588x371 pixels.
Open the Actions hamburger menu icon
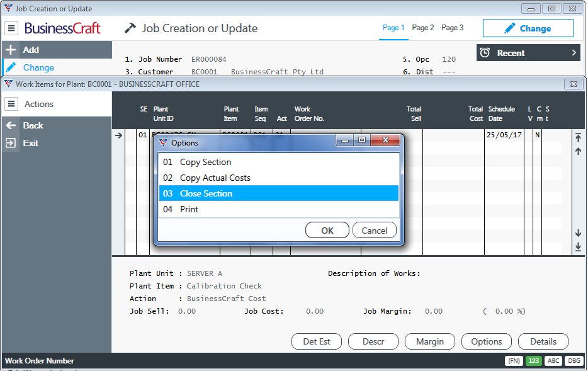pos(11,104)
